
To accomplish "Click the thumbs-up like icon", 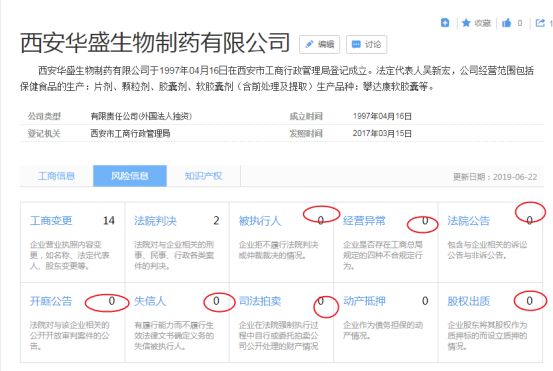I will pyautogui.click(x=506, y=23).
